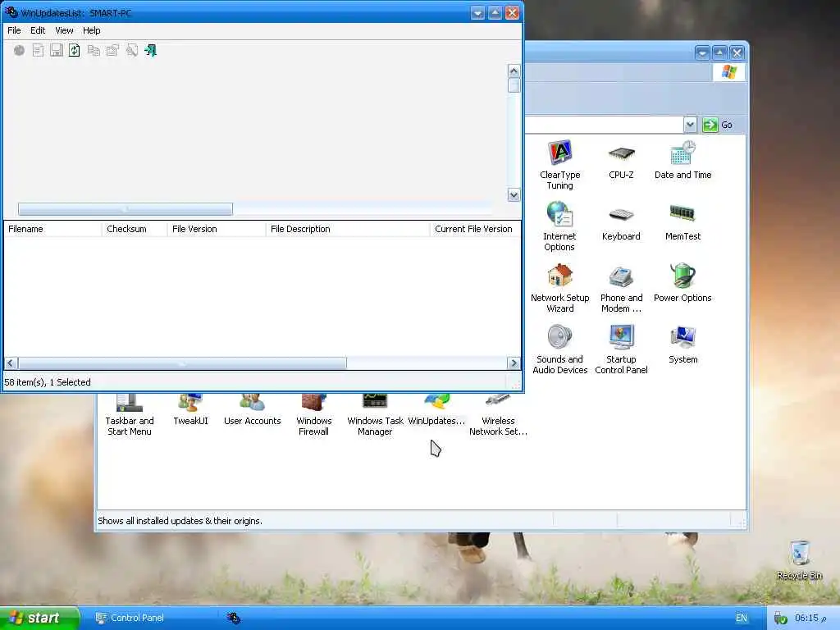
Task: Click the EN language indicator
Action: click(742, 618)
